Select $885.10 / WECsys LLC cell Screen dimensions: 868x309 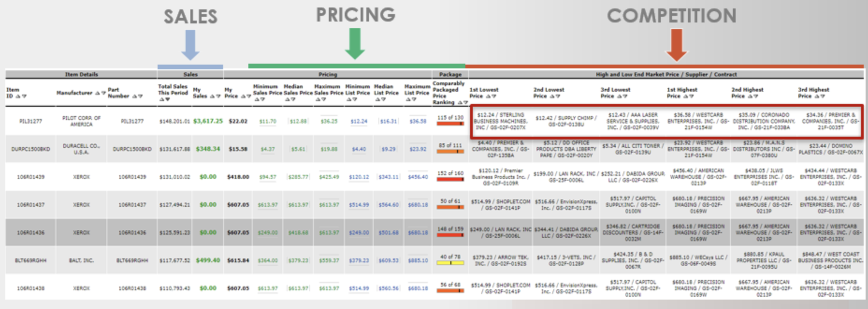[698, 261]
